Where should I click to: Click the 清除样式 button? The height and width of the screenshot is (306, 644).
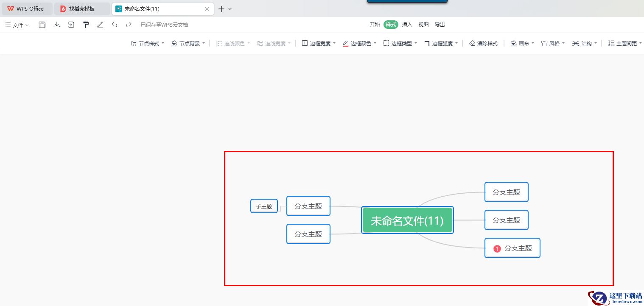[484, 43]
